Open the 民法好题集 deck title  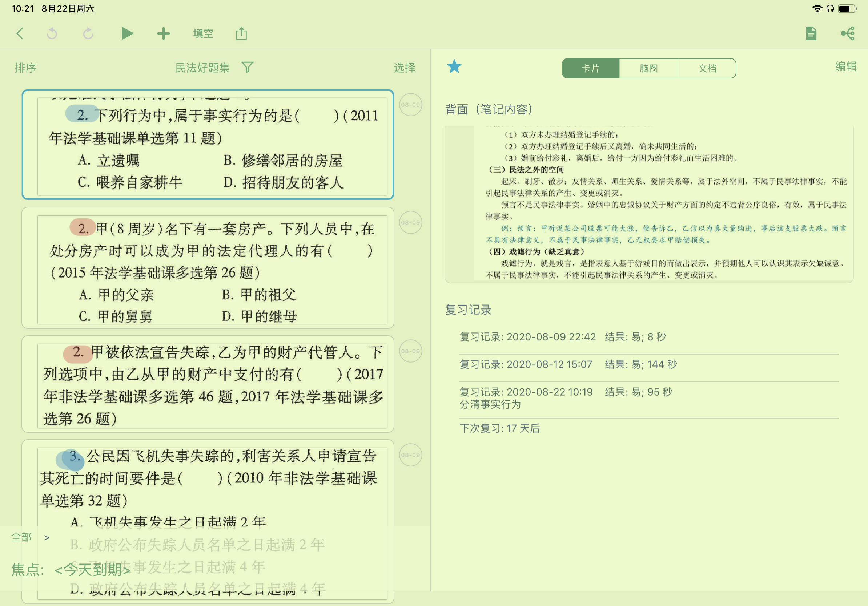point(202,68)
